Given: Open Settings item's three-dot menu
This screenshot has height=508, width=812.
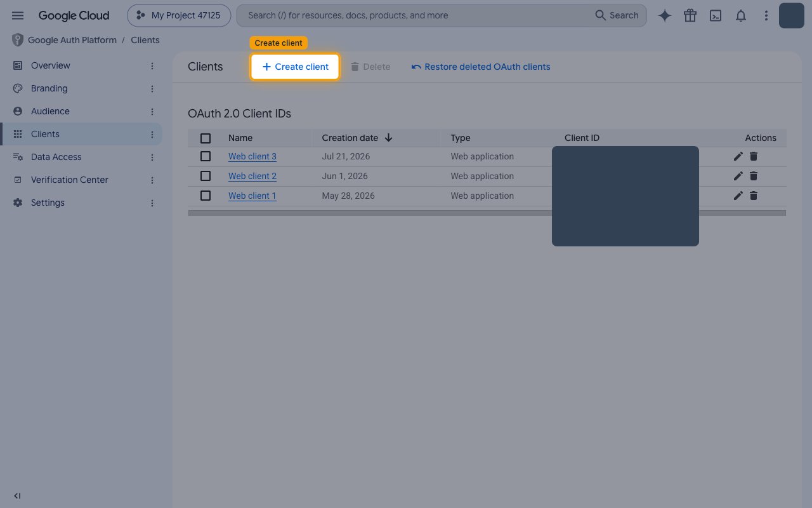Looking at the screenshot, I should (x=152, y=203).
